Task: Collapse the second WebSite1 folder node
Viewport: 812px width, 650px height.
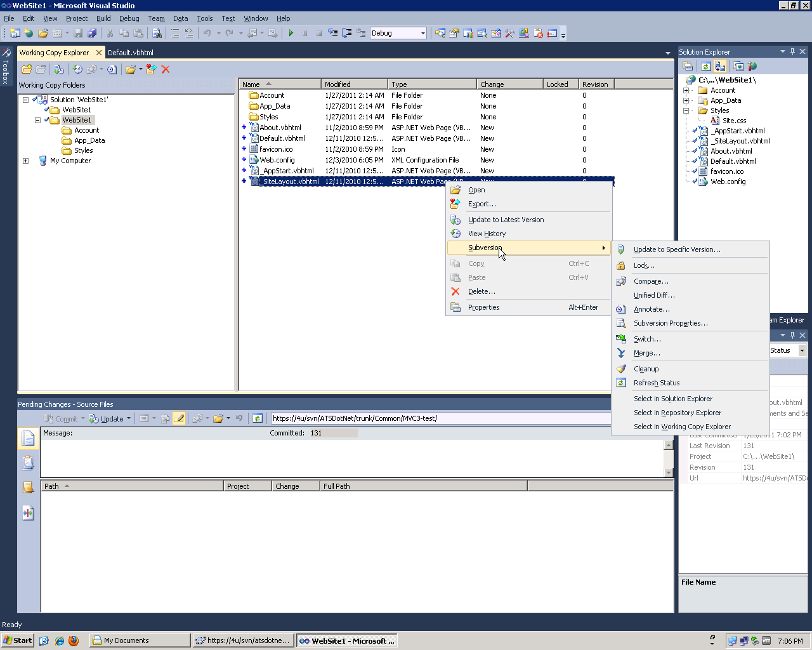Action: click(37, 120)
